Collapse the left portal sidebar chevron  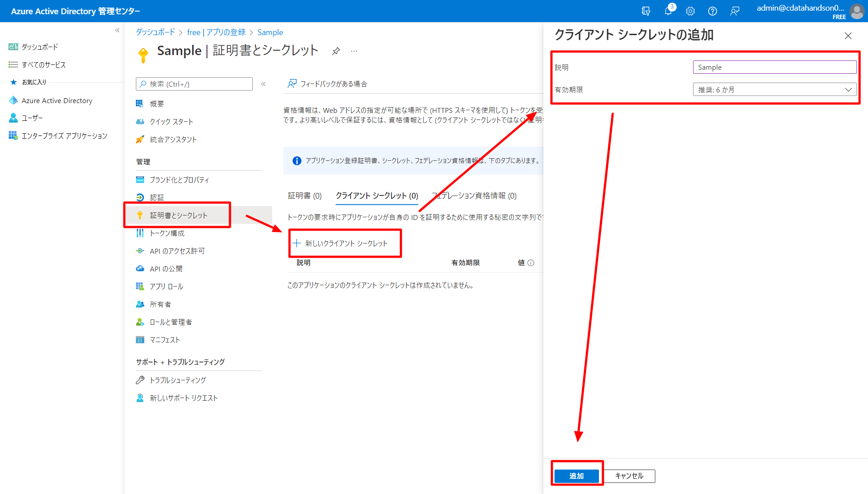click(x=117, y=30)
